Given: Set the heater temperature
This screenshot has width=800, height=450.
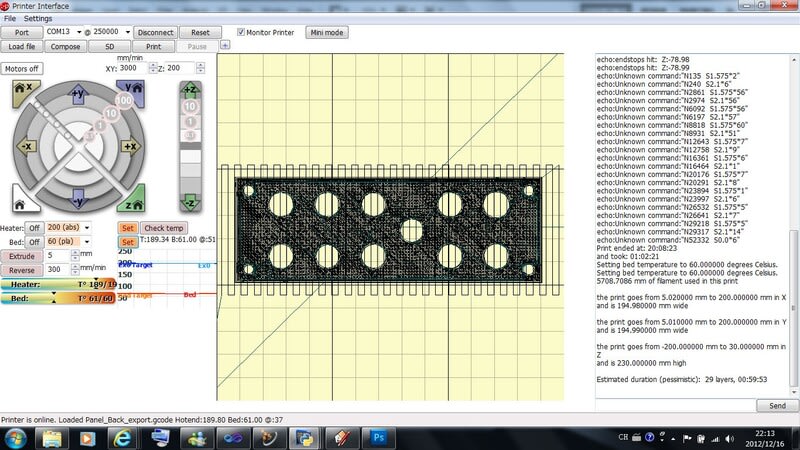Looking at the screenshot, I should click(128, 228).
